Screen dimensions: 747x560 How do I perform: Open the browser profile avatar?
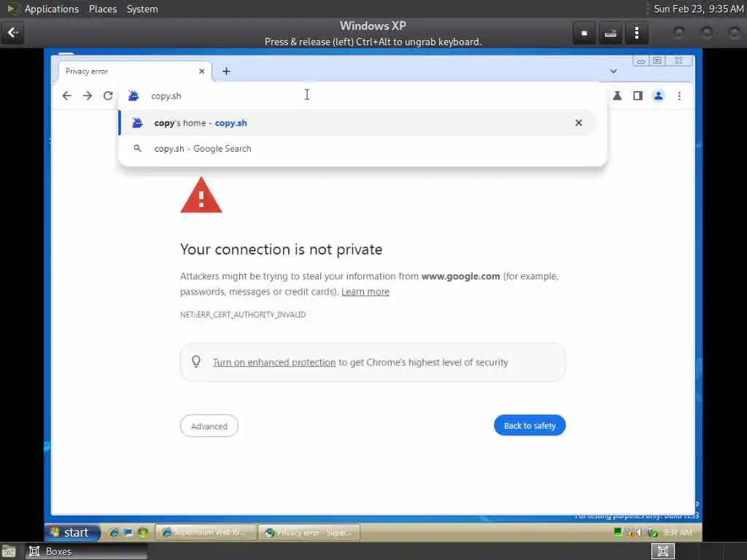[x=659, y=96]
